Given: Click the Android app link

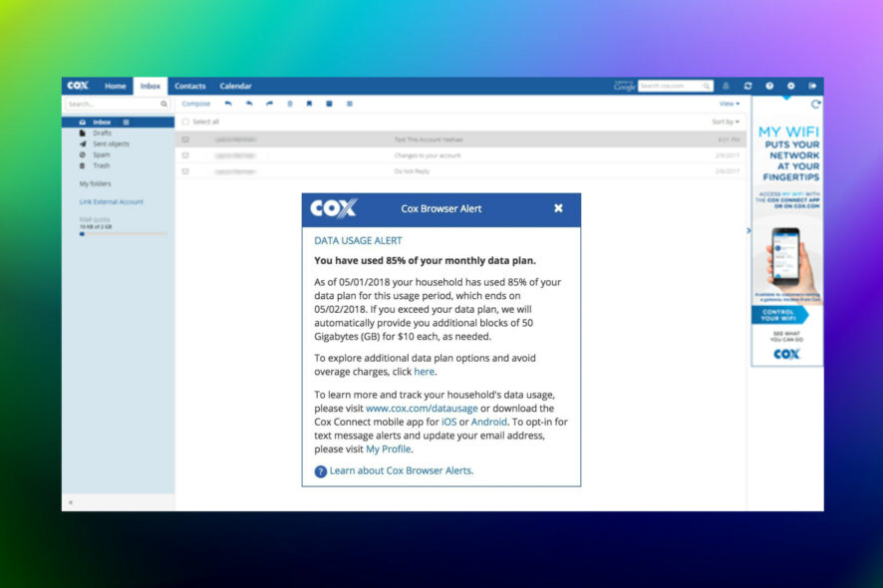Looking at the screenshot, I should pos(488,422).
